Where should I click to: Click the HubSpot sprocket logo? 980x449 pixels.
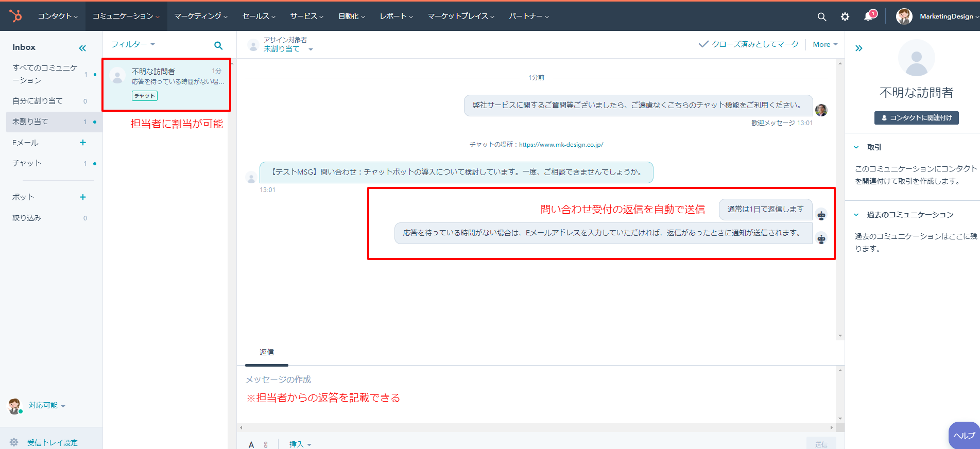[x=15, y=16]
